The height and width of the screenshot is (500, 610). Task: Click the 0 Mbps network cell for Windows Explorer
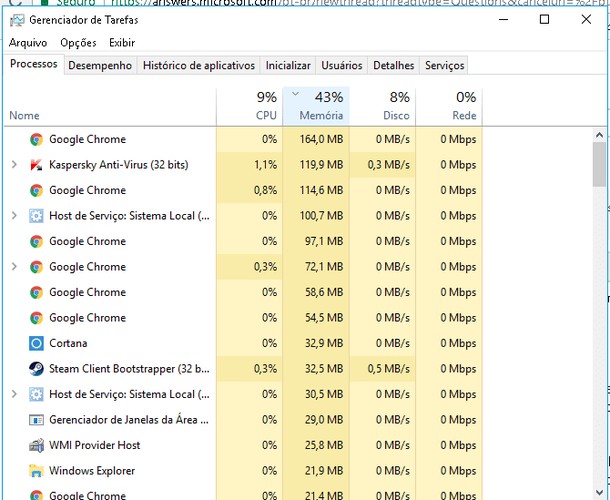pyautogui.click(x=449, y=471)
